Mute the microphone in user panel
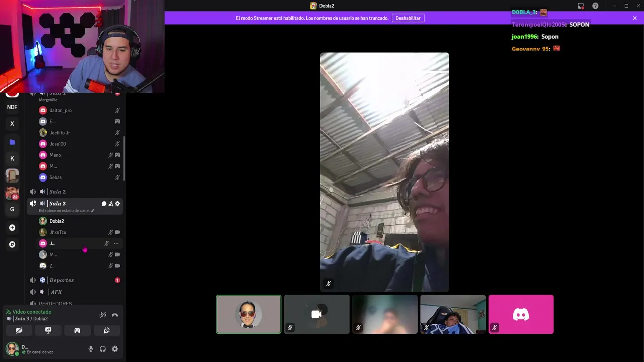This screenshot has width=644, height=362. click(x=91, y=349)
